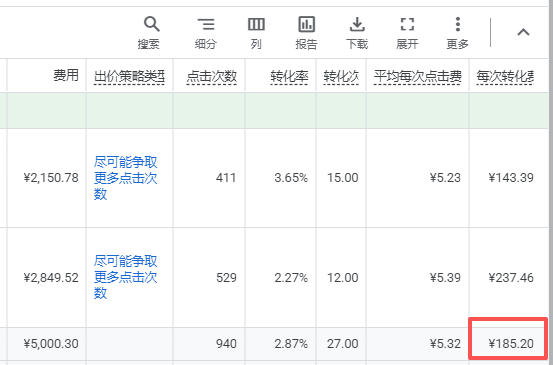Image resolution: width=553 pixels, height=365 pixels.
Task: Sort by the 转化次数 column header
Action: (341, 76)
